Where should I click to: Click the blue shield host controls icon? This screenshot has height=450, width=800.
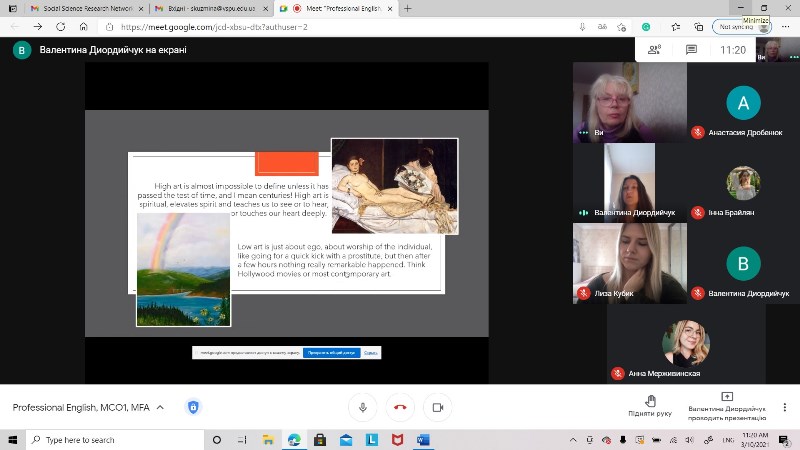point(193,407)
